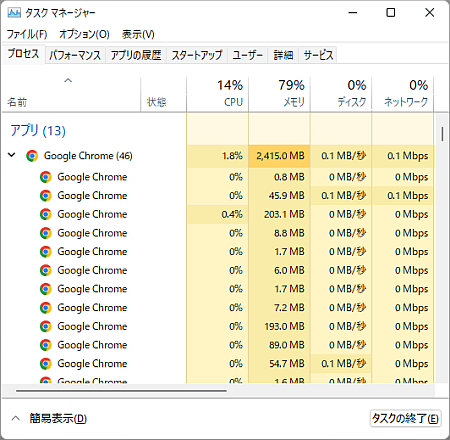Maximize the Task Manager window
This screenshot has width=450, height=440.
[x=391, y=13]
